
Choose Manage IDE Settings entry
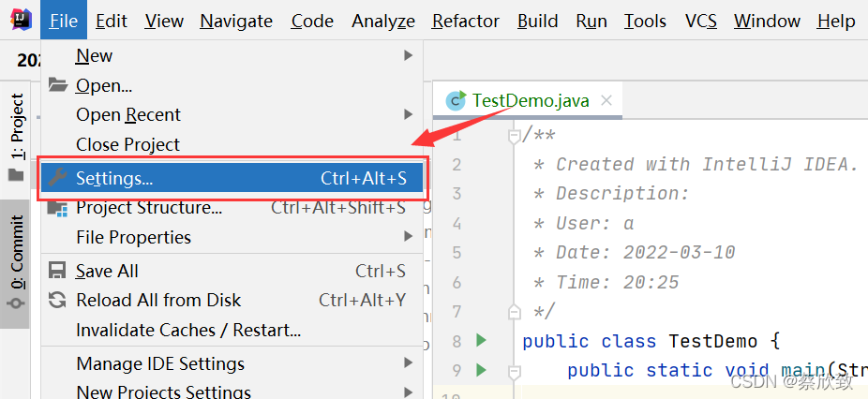click(x=232, y=363)
